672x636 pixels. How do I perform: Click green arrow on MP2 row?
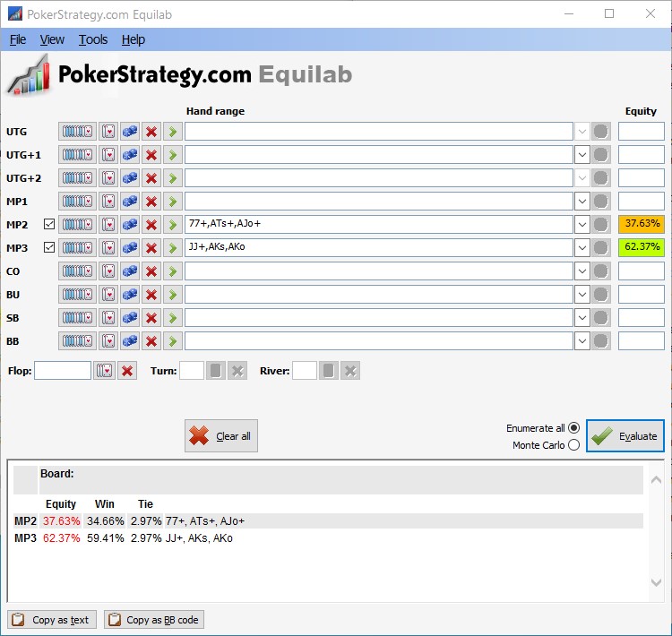(173, 225)
